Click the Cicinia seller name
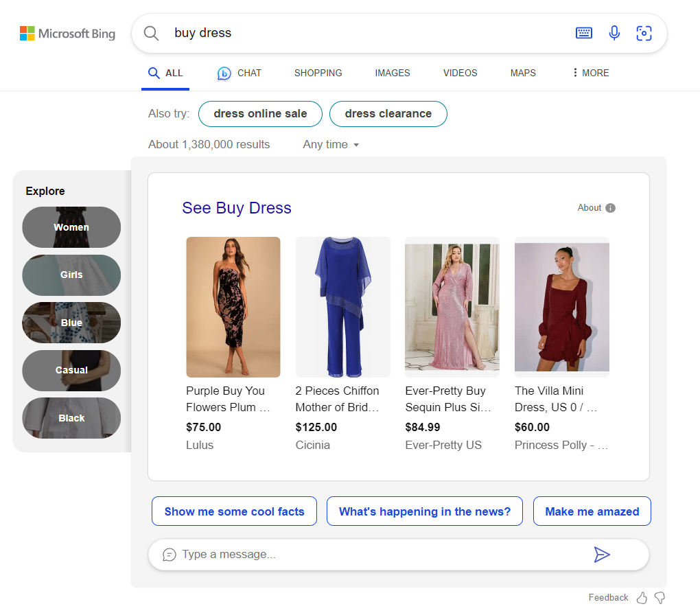The height and width of the screenshot is (613, 700). coord(312,445)
